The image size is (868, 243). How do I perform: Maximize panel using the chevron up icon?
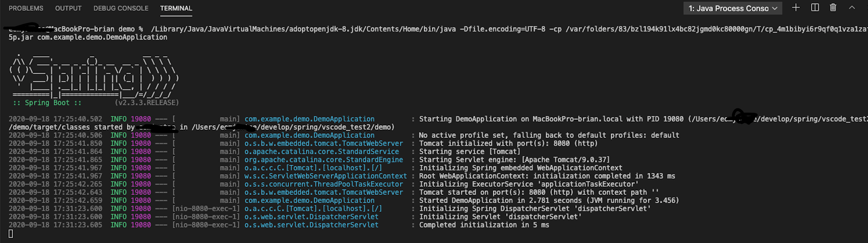coord(852,8)
